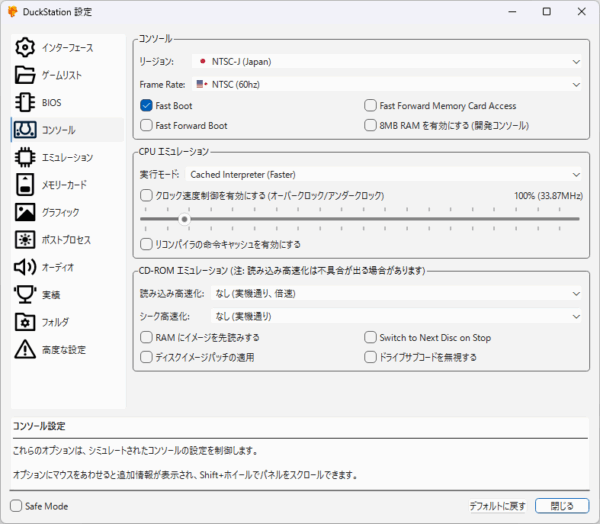Enable クロック速度制御を有効にする checkbox
Screen dimensions: 600x524
pyautogui.click(x=146, y=196)
